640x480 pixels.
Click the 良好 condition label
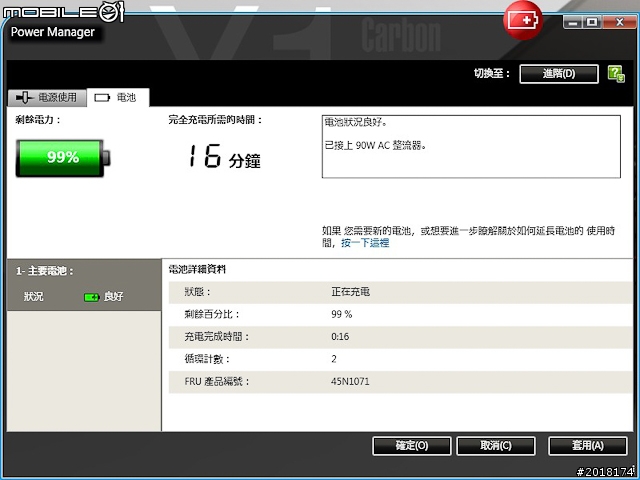coord(113,297)
